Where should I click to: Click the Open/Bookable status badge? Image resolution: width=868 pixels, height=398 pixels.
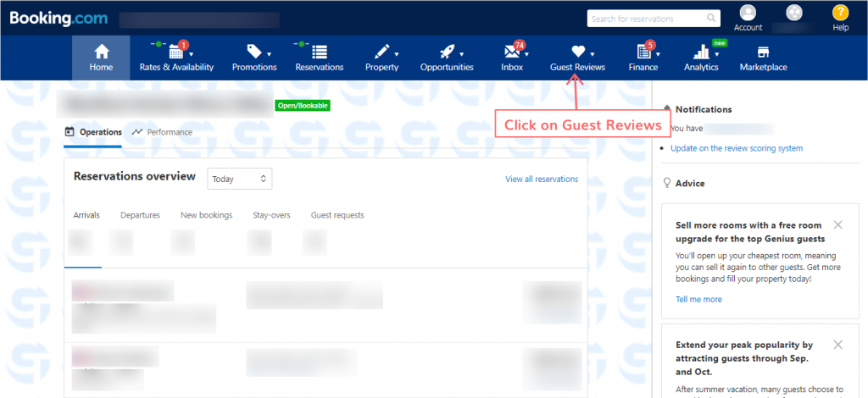tap(303, 105)
